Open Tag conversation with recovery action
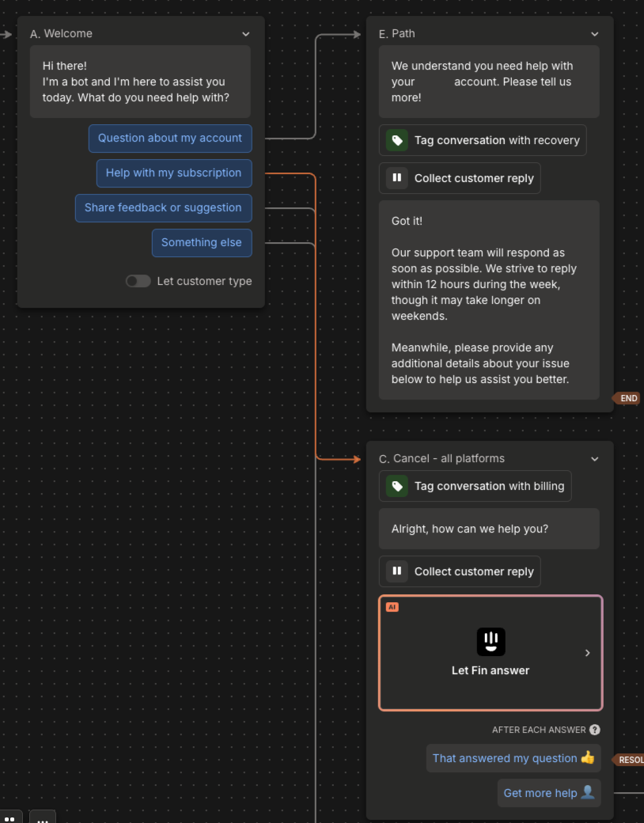This screenshot has width=644, height=823. (x=483, y=140)
